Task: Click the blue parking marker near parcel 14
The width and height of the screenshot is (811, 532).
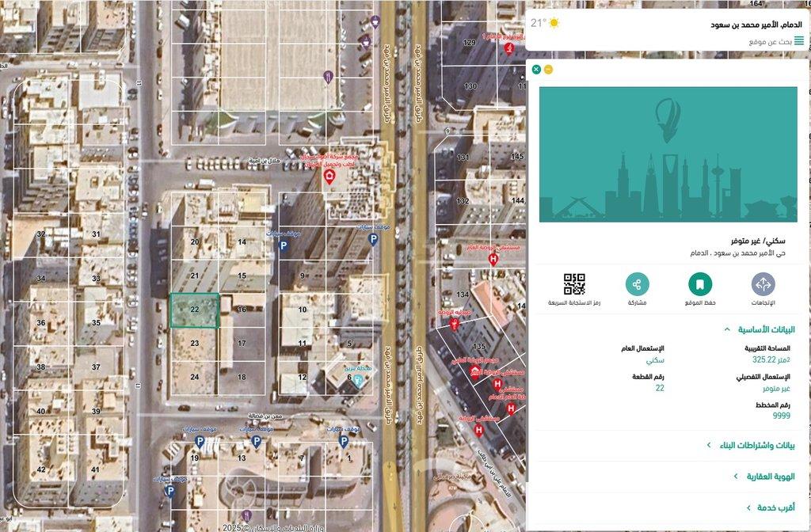Action: [x=282, y=246]
